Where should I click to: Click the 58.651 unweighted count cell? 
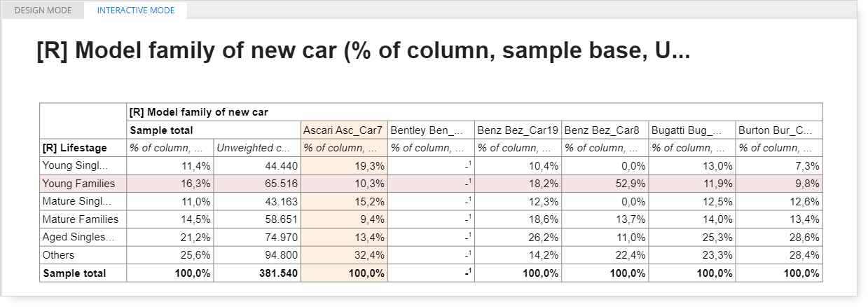pyautogui.click(x=257, y=219)
